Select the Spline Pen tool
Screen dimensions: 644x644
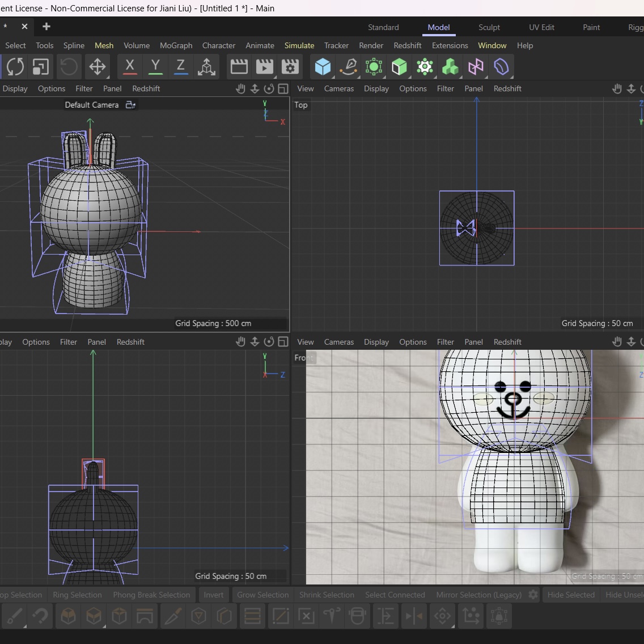(348, 66)
